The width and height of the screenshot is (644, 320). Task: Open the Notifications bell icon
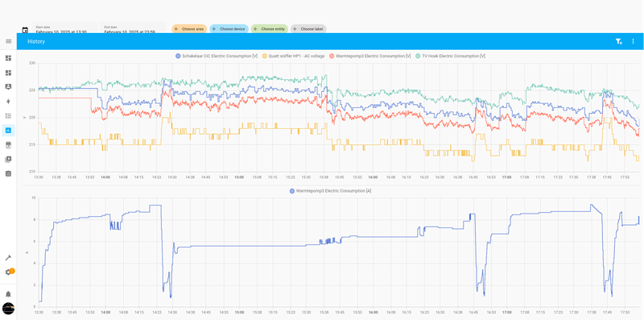[8, 294]
